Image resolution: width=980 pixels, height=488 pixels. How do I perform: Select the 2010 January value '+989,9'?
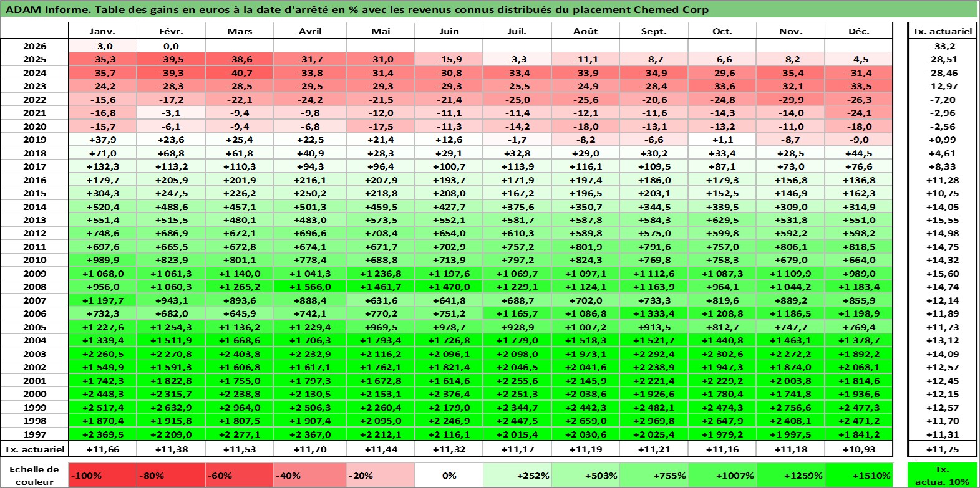point(102,260)
